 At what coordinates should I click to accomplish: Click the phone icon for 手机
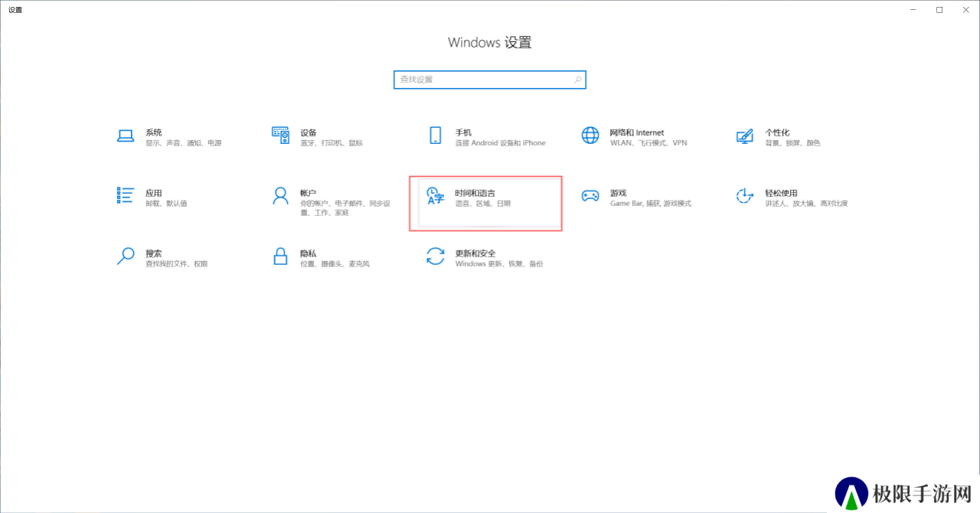click(x=436, y=136)
